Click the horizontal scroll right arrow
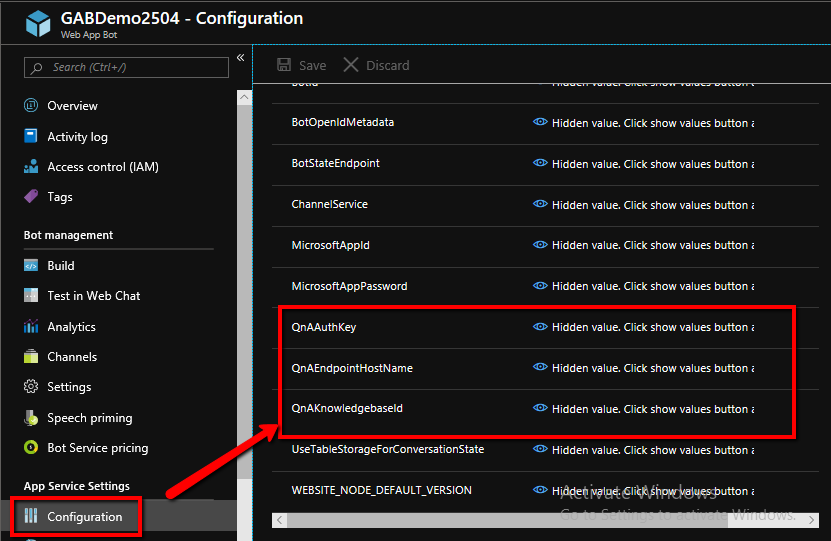The width and height of the screenshot is (831, 541). point(811,520)
